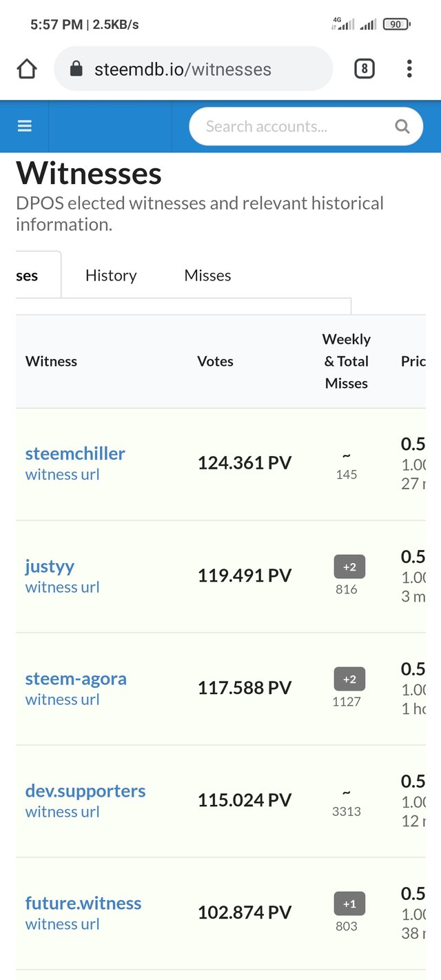Viewport: 441px width, 980px height.
Task: Open the steemchiller witness account
Action: (75, 453)
